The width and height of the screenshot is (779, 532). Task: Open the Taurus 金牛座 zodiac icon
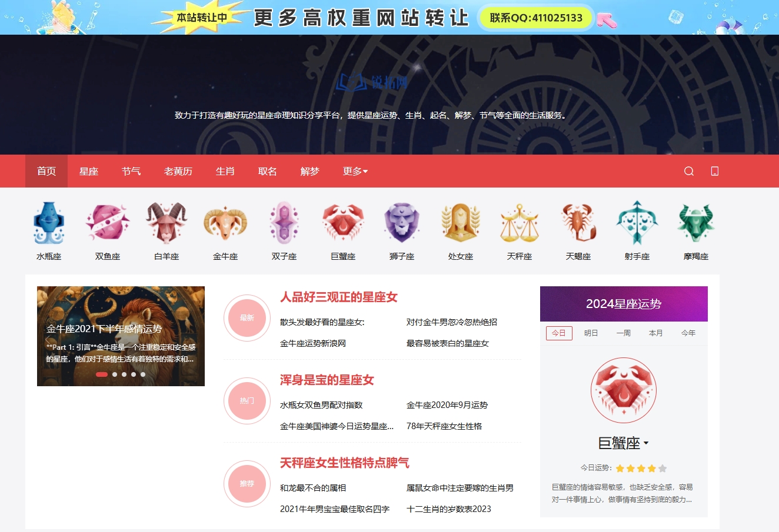[225, 223]
